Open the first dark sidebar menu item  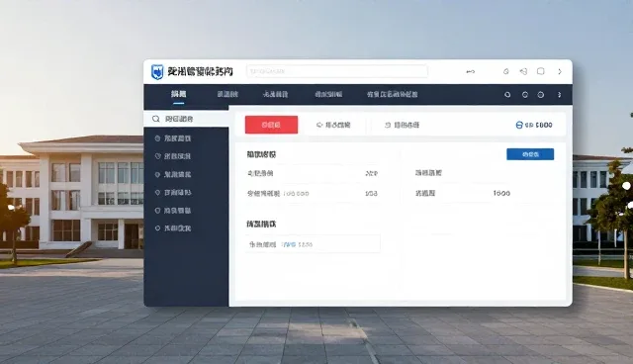(x=173, y=138)
